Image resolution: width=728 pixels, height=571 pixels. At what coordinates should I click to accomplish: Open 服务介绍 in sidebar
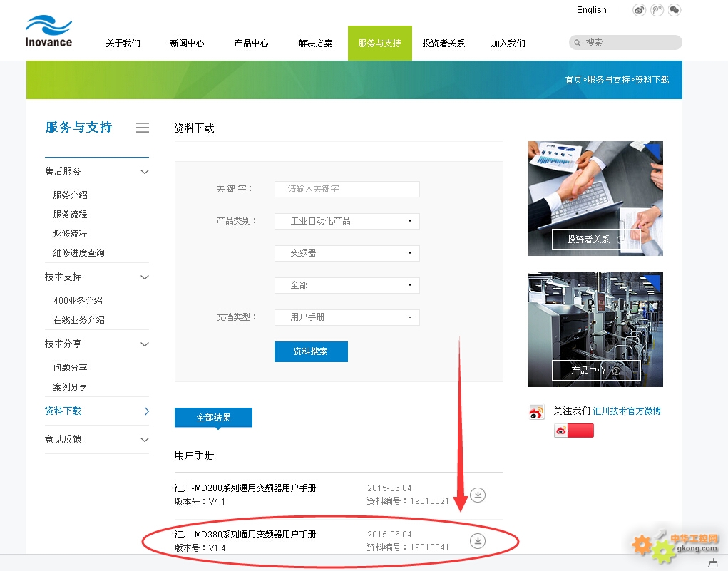point(70,195)
